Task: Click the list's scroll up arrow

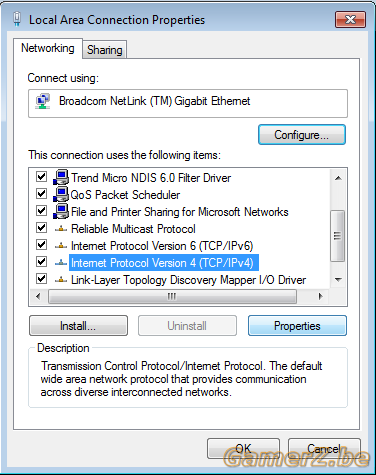Action: pos(338,178)
